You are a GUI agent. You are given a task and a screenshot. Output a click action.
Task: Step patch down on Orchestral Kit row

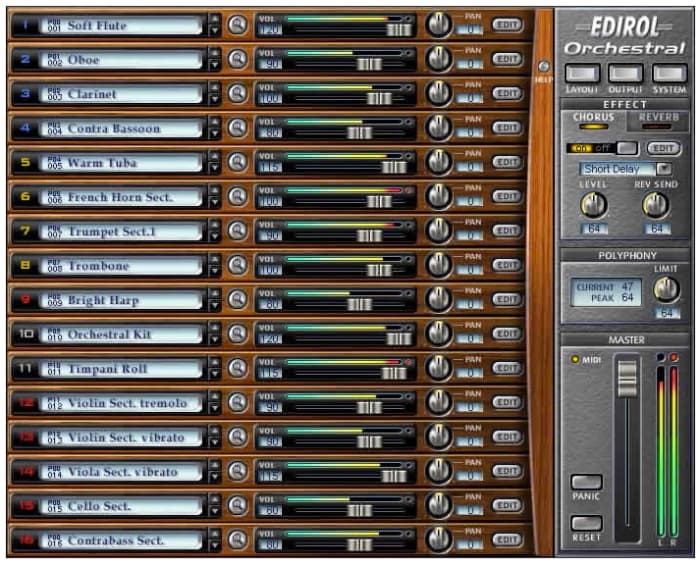point(215,340)
